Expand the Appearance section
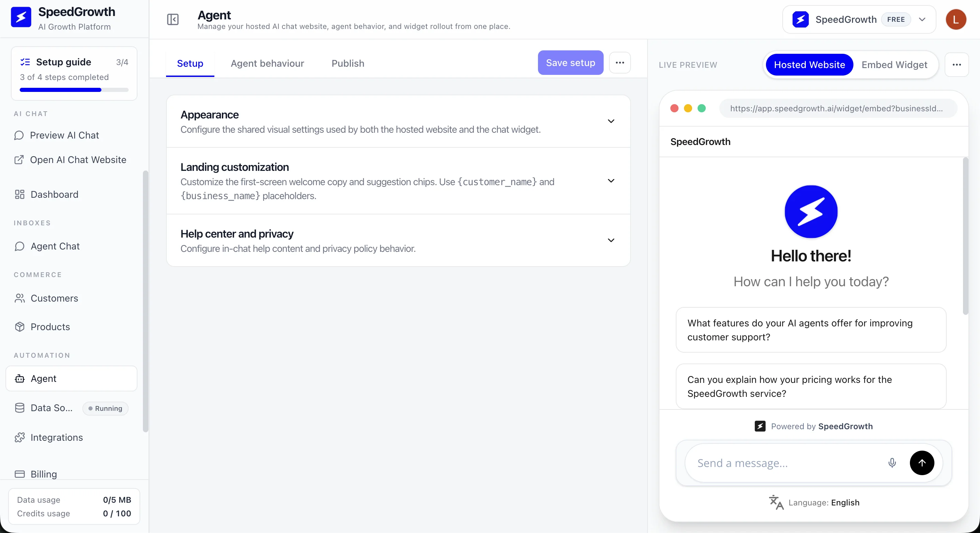The height and width of the screenshot is (533, 980). [x=611, y=122]
